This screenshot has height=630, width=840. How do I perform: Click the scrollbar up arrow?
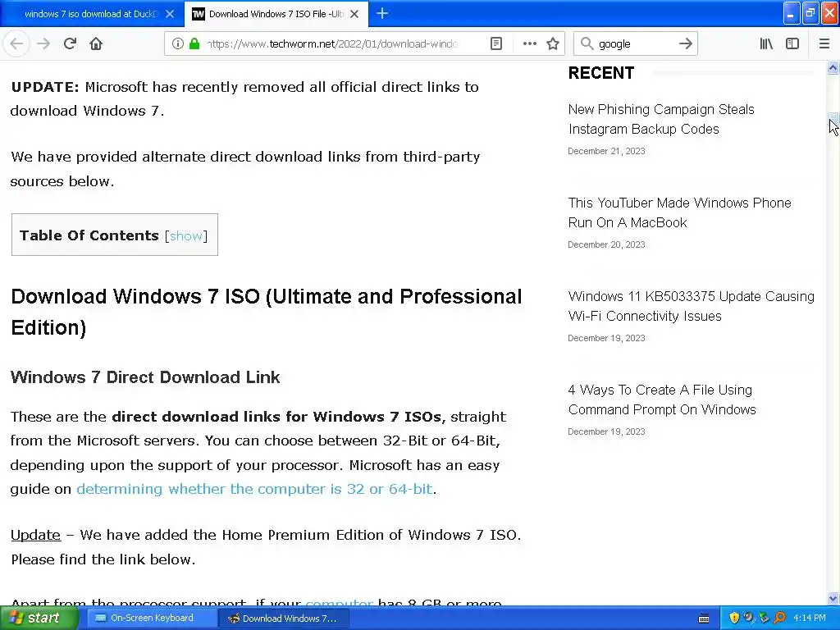(x=833, y=67)
